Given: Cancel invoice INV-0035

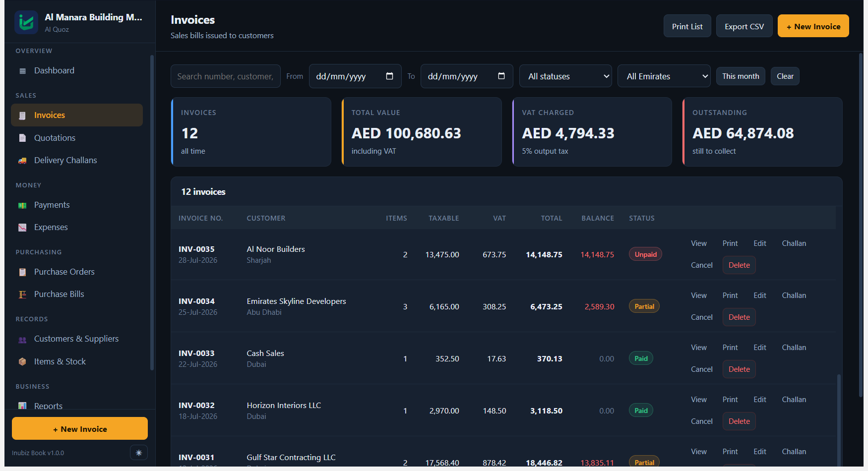Looking at the screenshot, I should click(x=702, y=265).
